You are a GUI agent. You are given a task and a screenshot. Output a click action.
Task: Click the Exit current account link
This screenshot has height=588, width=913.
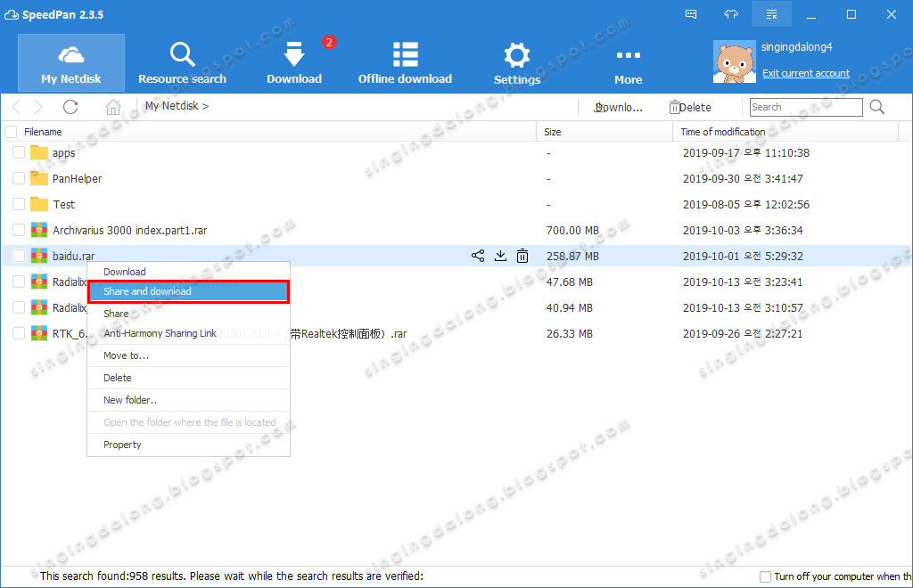(x=806, y=73)
